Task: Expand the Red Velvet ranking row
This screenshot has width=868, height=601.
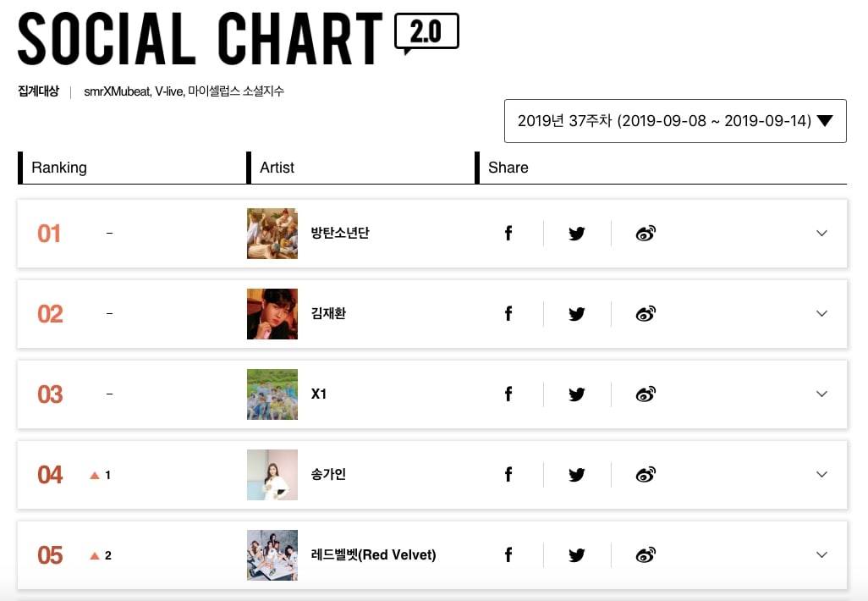Action: [821, 555]
